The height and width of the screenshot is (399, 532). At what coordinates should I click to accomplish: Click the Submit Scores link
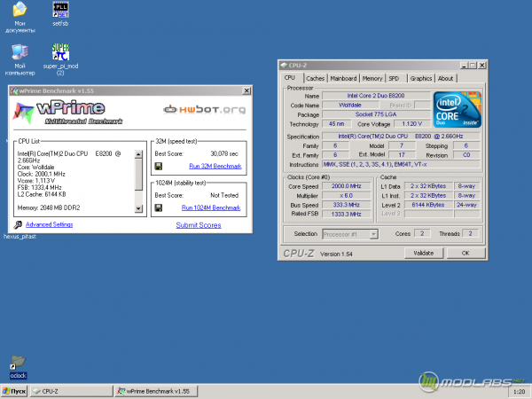tap(199, 225)
